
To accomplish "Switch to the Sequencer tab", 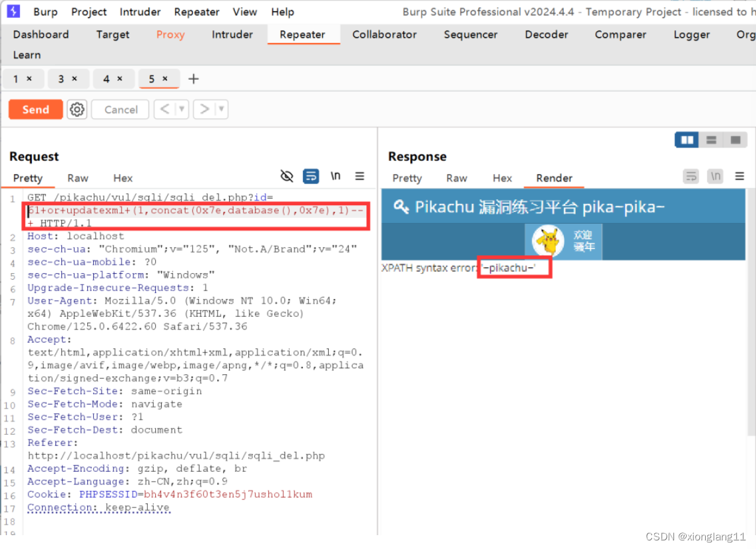I will (471, 34).
